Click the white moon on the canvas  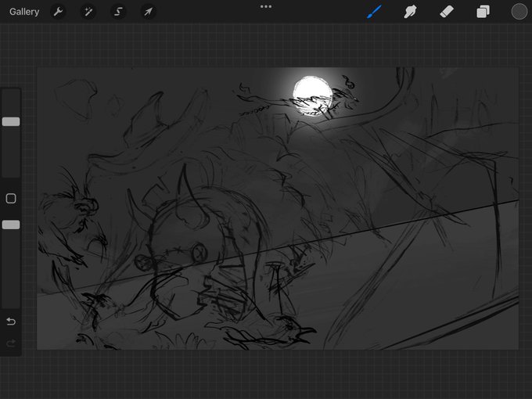[x=312, y=95]
